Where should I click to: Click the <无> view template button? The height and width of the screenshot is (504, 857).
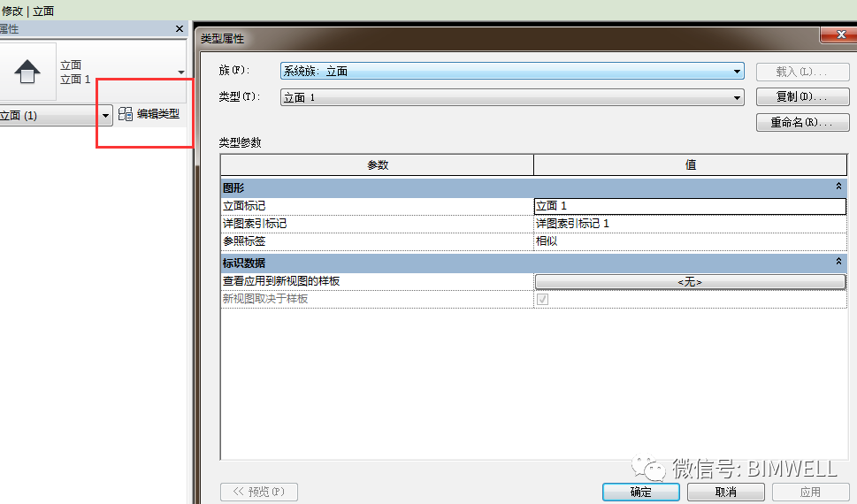tap(690, 281)
